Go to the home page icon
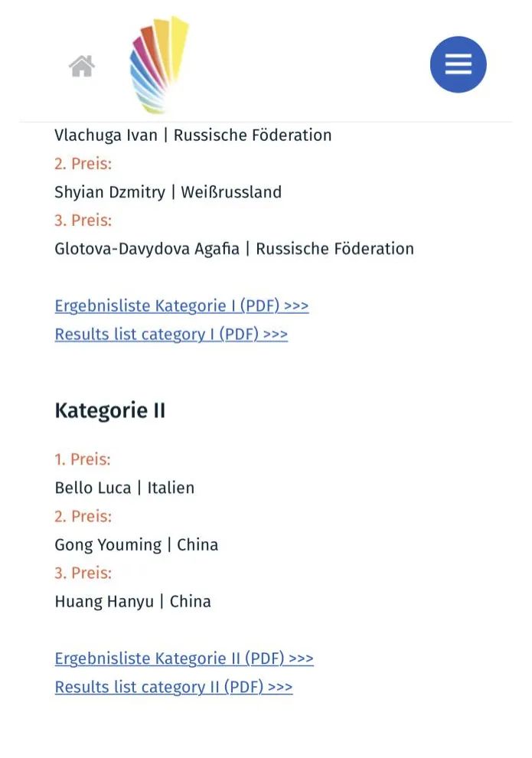 pyautogui.click(x=82, y=66)
